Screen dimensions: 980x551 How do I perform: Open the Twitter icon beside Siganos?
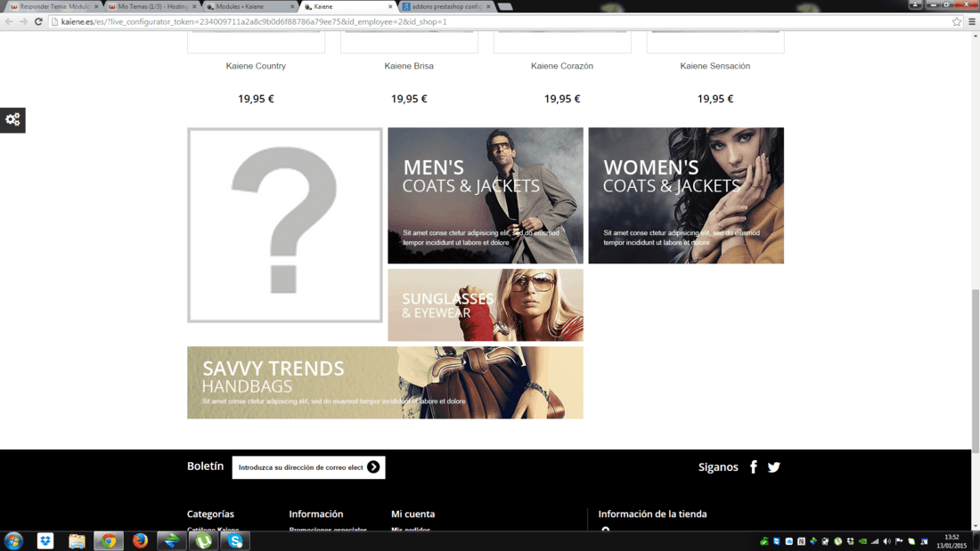point(773,467)
